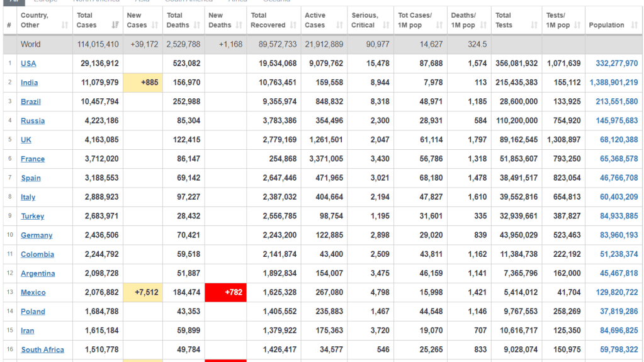The image size is (644, 362).
Task: Open the USA country link
Action: [28, 64]
